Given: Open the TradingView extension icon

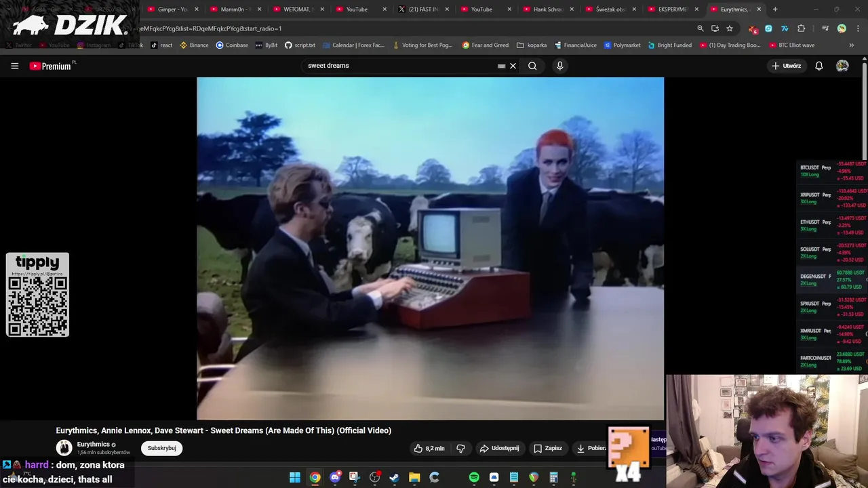Looking at the screenshot, I should pyautogui.click(x=785, y=28).
